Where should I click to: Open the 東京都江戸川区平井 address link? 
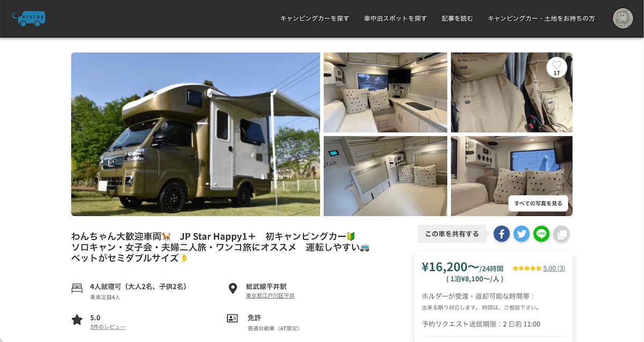tap(270, 296)
